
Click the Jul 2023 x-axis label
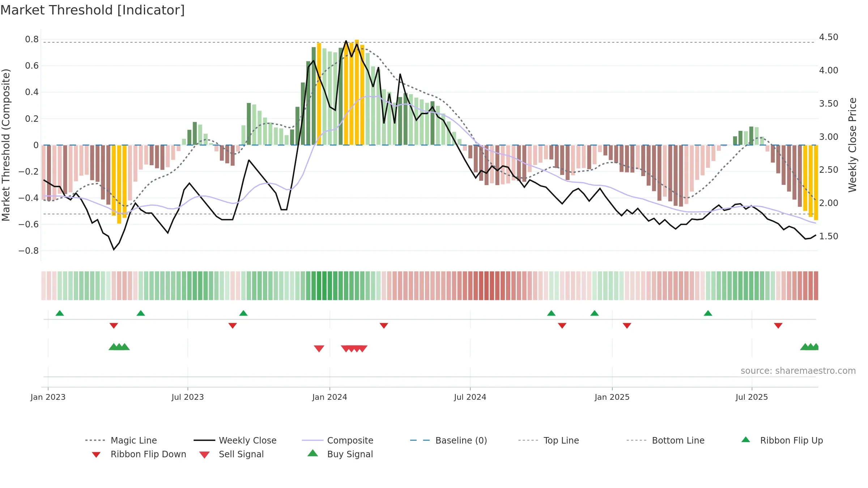(188, 397)
